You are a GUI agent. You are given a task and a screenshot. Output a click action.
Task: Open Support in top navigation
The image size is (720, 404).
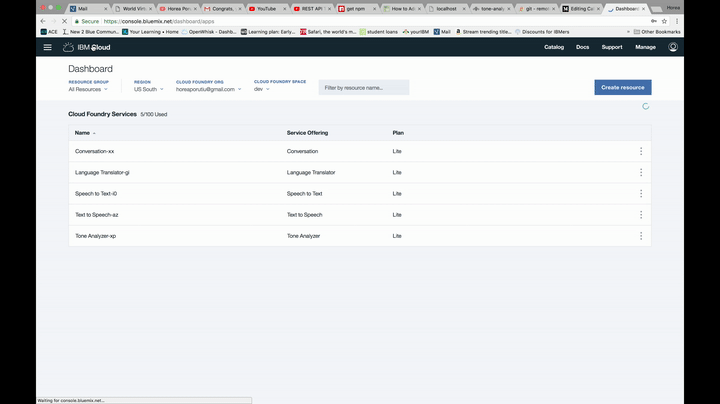coord(612,47)
